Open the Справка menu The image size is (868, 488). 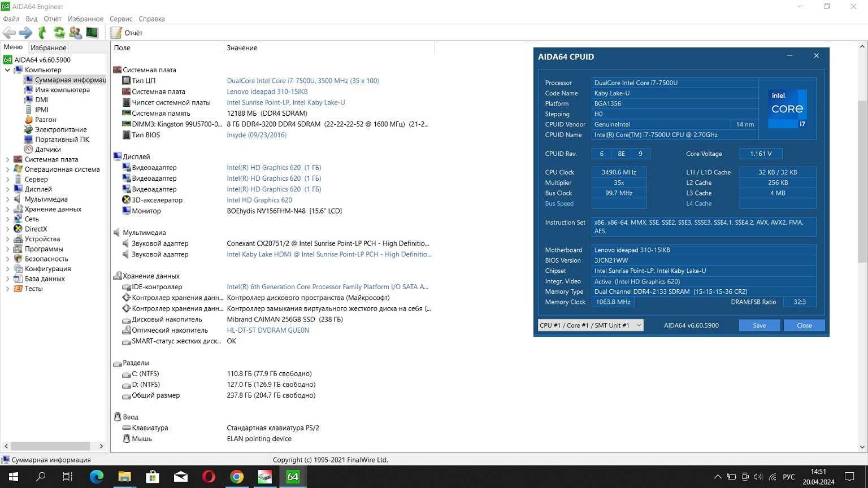(151, 19)
